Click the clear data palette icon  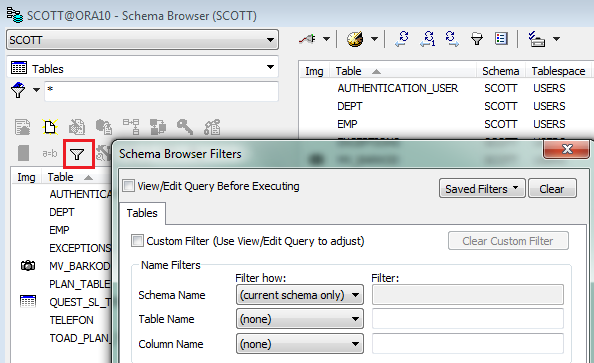tap(355, 39)
